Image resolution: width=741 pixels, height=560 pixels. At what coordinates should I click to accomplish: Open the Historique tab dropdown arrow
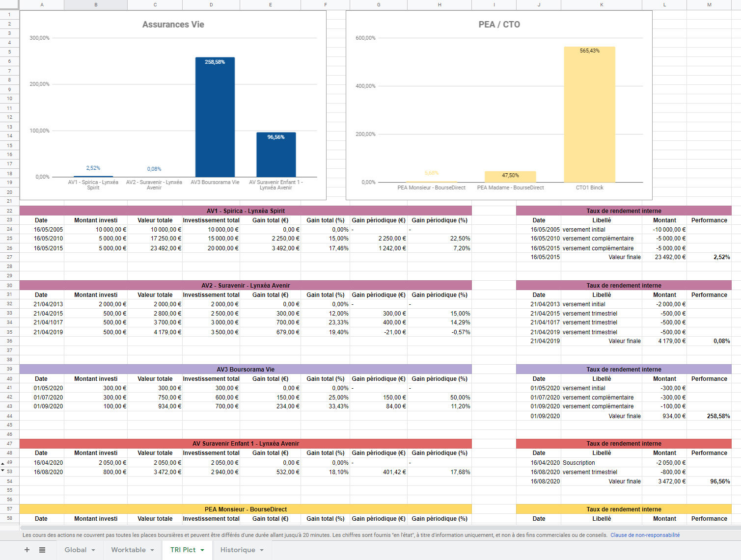coord(262,550)
